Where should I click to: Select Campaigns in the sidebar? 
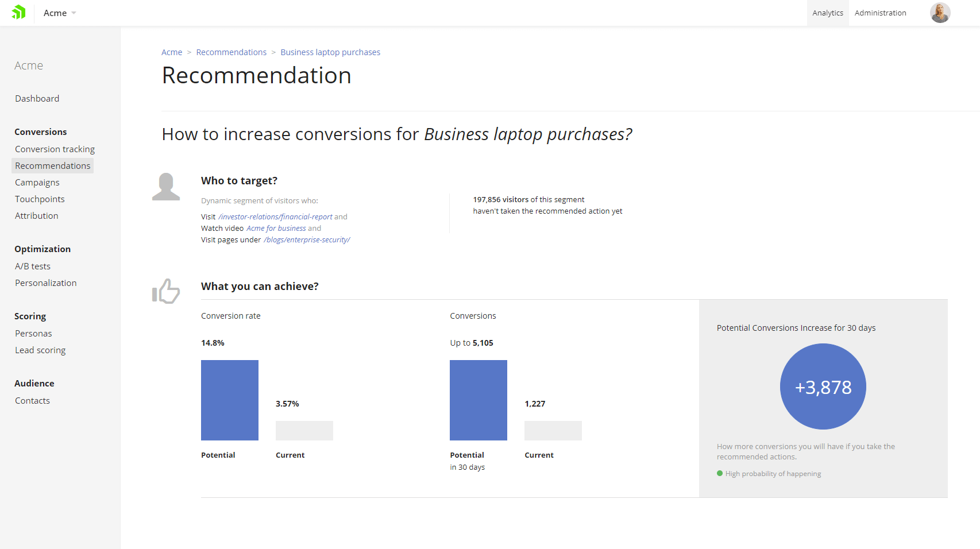coord(37,183)
